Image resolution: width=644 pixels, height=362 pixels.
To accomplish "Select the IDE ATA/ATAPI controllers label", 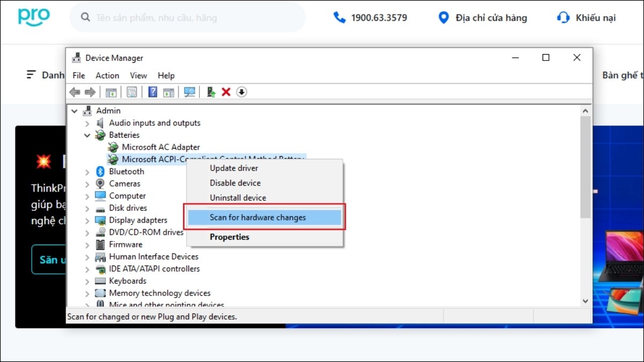I will 154,269.
